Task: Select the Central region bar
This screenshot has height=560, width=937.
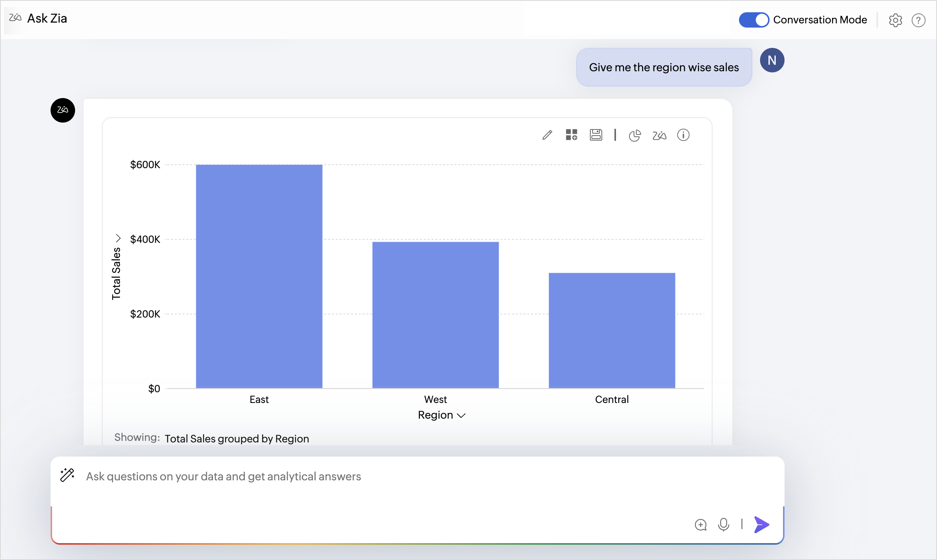Action: [612, 330]
